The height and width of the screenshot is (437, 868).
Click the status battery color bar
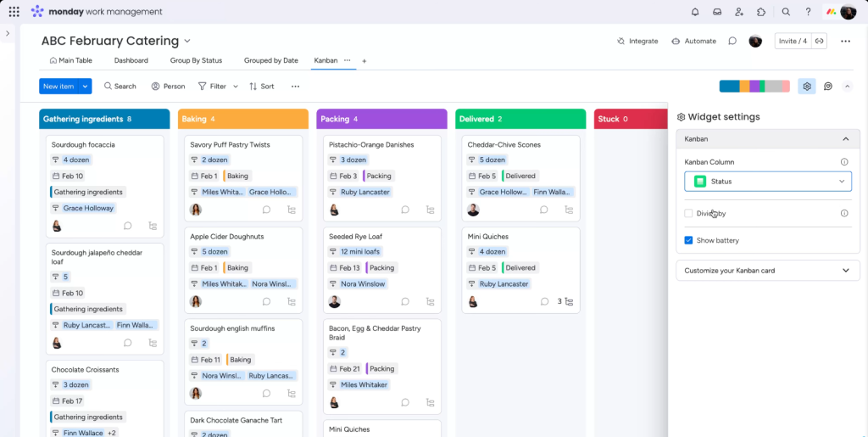pos(754,86)
